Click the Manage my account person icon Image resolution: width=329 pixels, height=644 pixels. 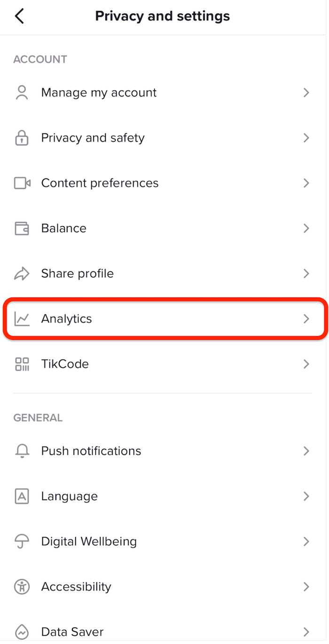[22, 92]
